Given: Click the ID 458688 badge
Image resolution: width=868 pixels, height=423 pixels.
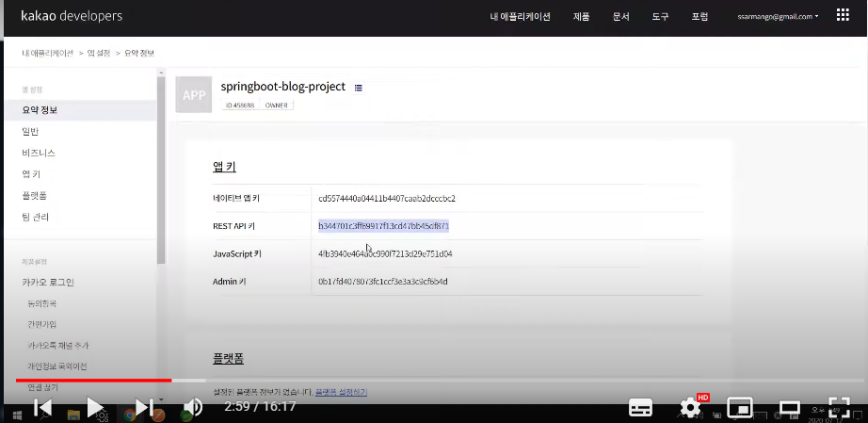Looking at the screenshot, I should point(240,106).
